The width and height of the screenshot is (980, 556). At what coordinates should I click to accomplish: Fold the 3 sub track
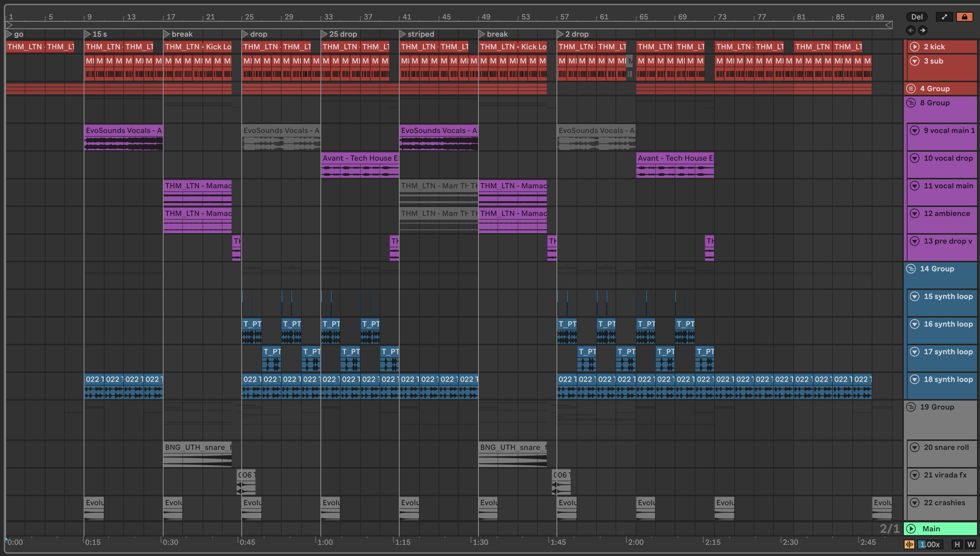pyautogui.click(x=915, y=61)
